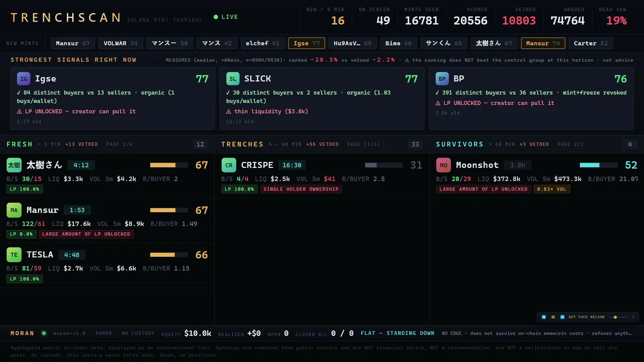Click the CR avatar icon for CRISPE
Screen dimensions: 644x362
(229, 165)
